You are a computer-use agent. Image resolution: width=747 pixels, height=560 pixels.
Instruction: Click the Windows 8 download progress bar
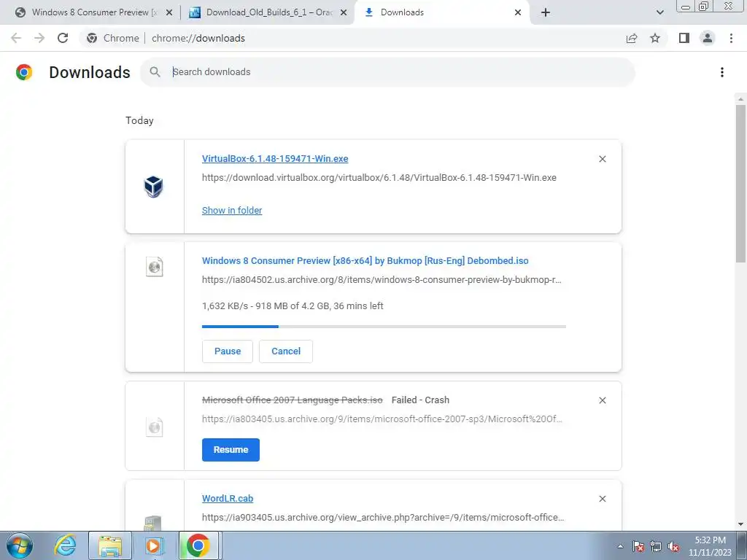384,327
